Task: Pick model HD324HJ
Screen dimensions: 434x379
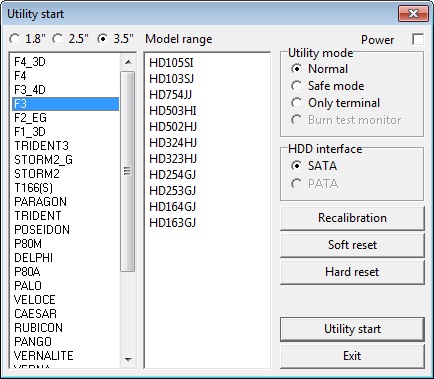Action: pyautogui.click(x=173, y=143)
